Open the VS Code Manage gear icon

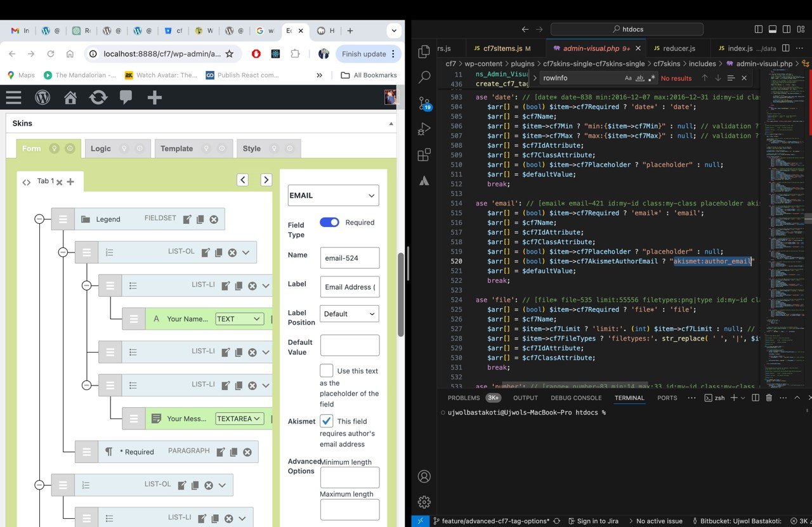tap(424, 502)
